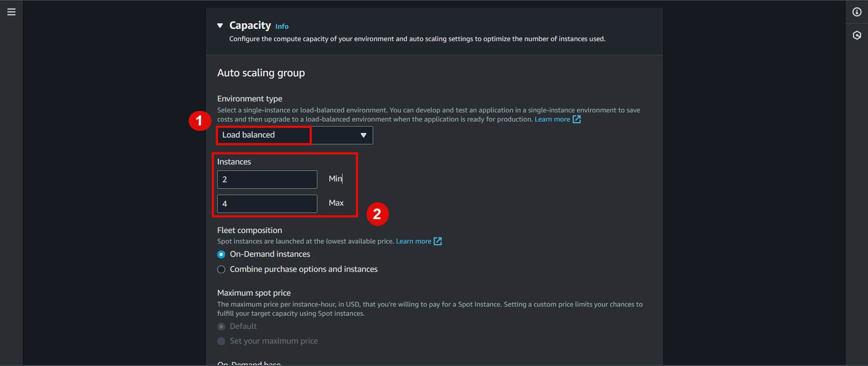The height and width of the screenshot is (366, 868).
Task: Click the Max instances input field
Action: [x=267, y=204]
